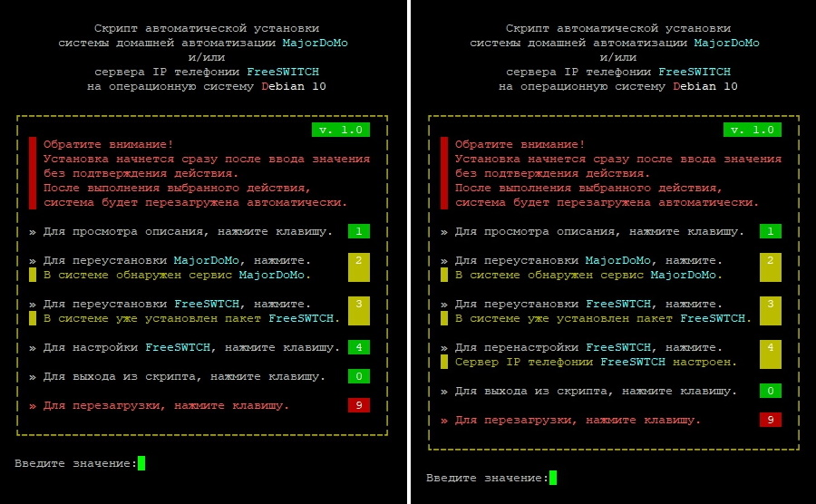Click 'Для просмотра описания' line in right terminal

click(599, 231)
